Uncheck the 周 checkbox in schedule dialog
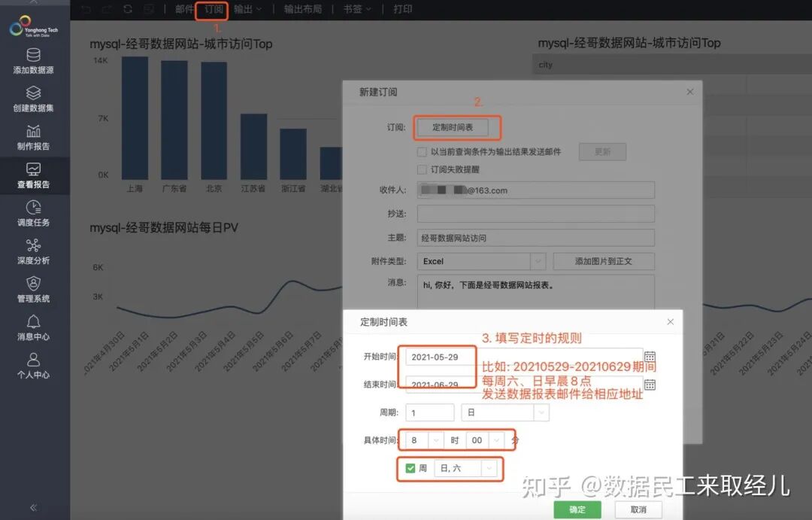The height and width of the screenshot is (520, 812). [411, 467]
